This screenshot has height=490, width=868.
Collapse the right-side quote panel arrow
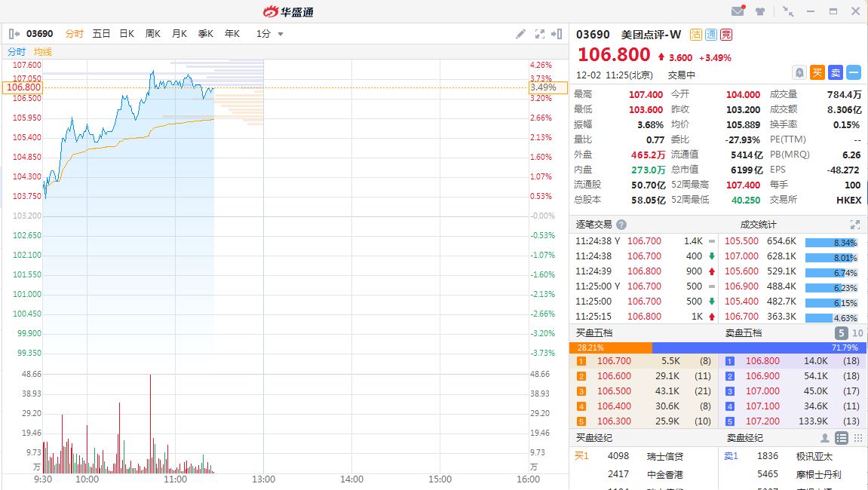pyautogui.click(x=557, y=34)
